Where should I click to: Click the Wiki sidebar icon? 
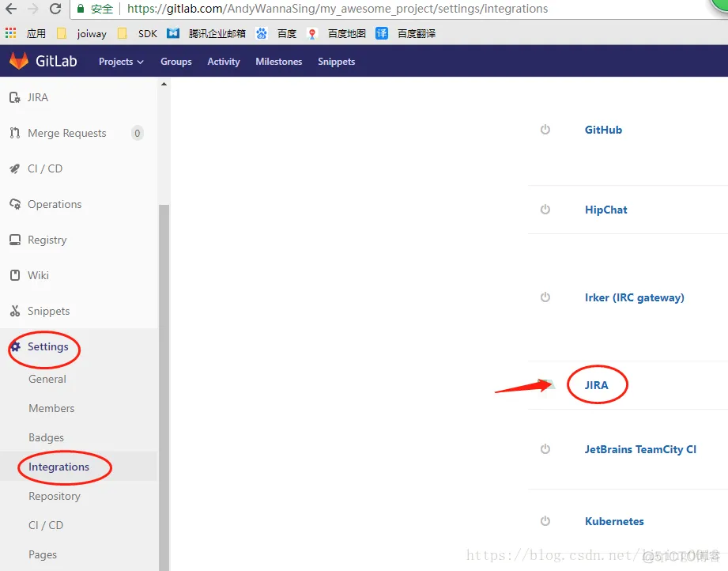pos(15,275)
